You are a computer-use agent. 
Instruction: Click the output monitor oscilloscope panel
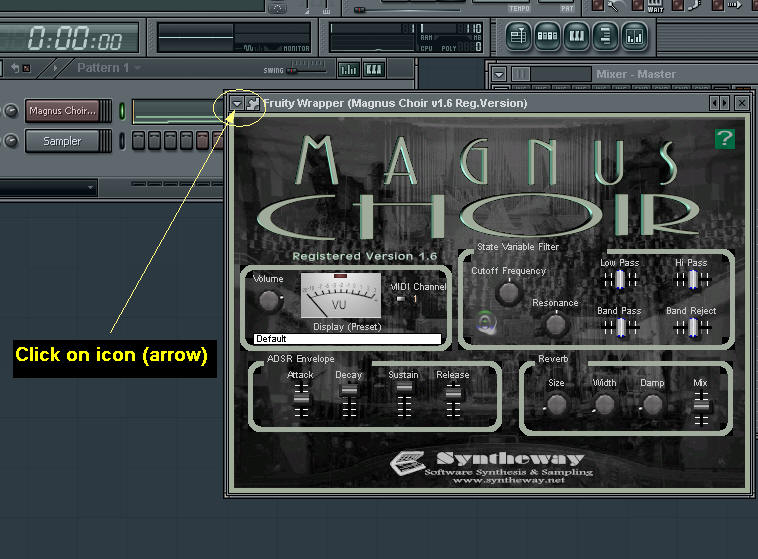coord(234,37)
